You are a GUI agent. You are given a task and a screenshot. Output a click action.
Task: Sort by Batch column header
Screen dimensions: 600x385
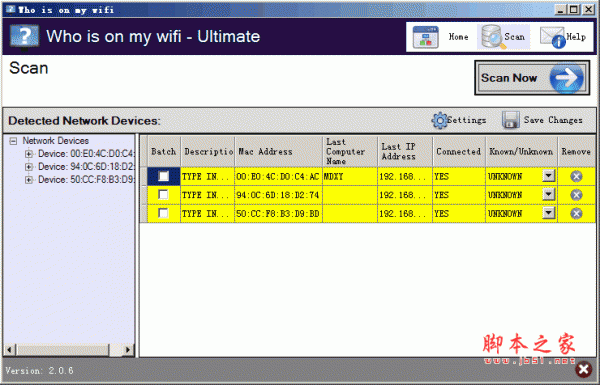pyautogui.click(x=164, y=152)
